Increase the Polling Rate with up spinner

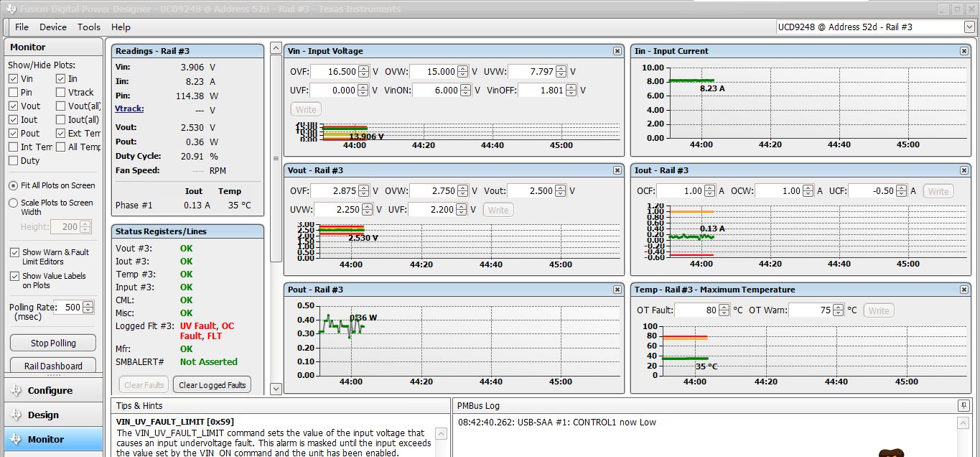[x=88, y=305]
